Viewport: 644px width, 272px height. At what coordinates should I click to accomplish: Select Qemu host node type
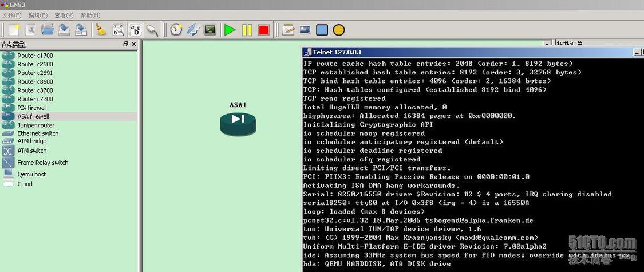tap(69, 174)
